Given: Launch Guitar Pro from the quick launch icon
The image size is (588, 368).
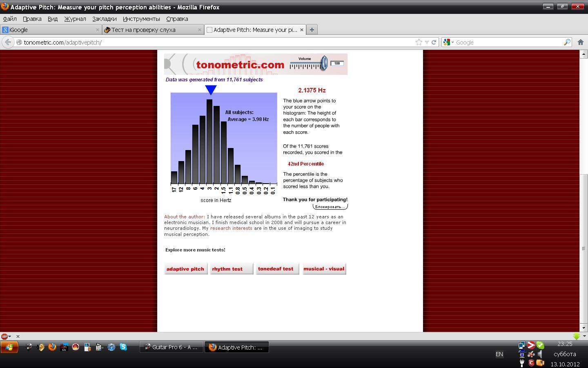Looking at the screenshot, I should click(29, 347).
